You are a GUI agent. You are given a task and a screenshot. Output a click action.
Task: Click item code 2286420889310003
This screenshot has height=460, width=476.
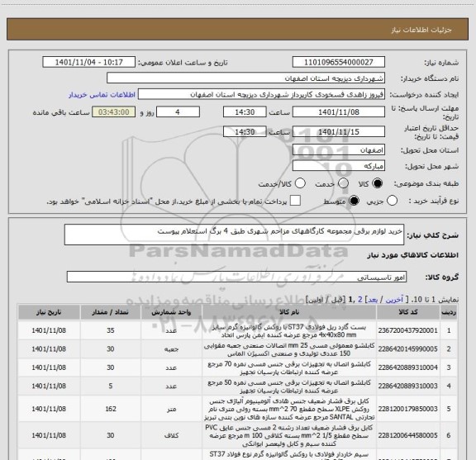pos(407,386)
